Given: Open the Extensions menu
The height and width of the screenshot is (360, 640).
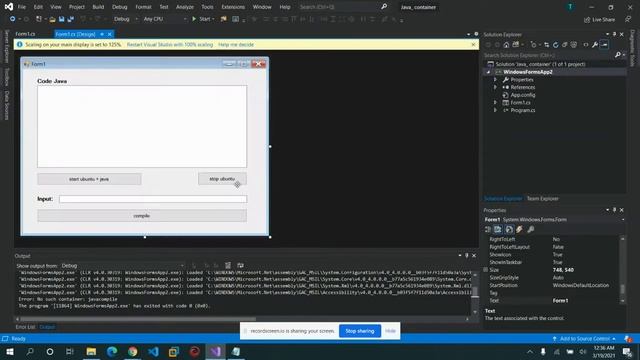Looking at the screenshot, I should (233, 7).
